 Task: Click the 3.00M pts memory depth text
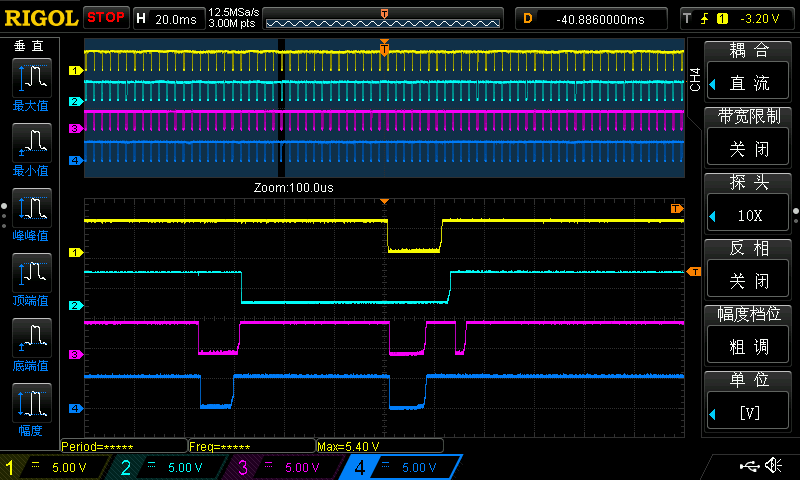(x=232, y=23)
